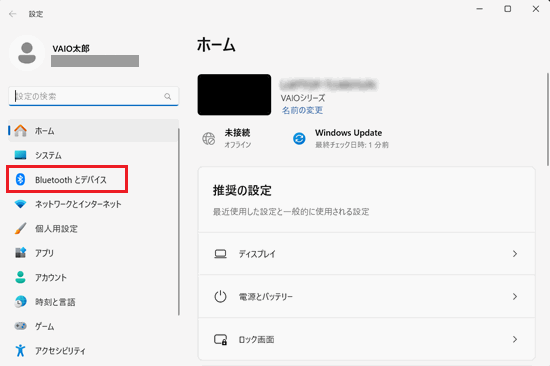
Task: Click the 名前の変更 link
Action: tap(302, 110)
